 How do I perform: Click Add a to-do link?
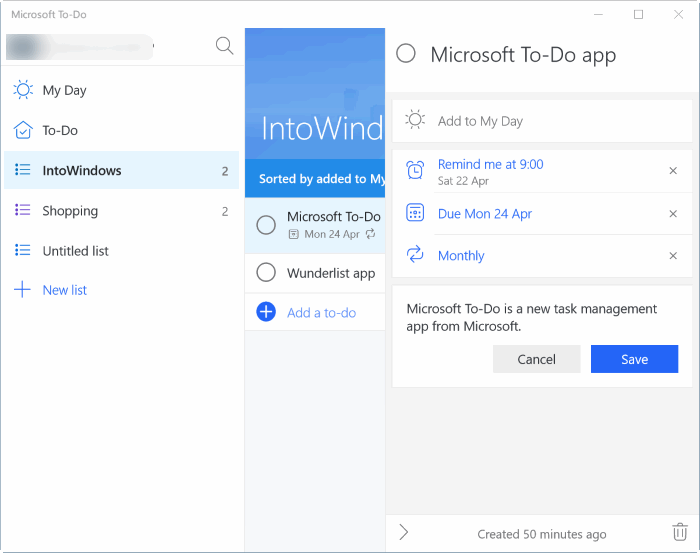click(321, 312)
